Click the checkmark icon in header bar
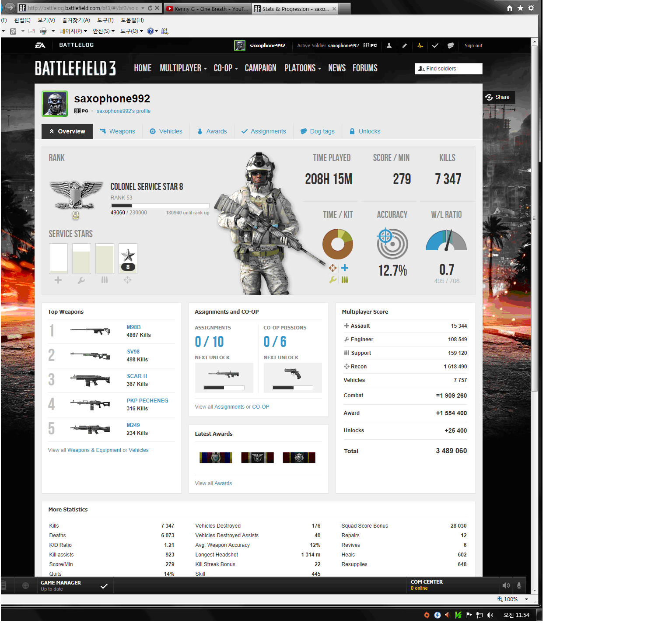672x630 pixels. (x=435, y=45)
